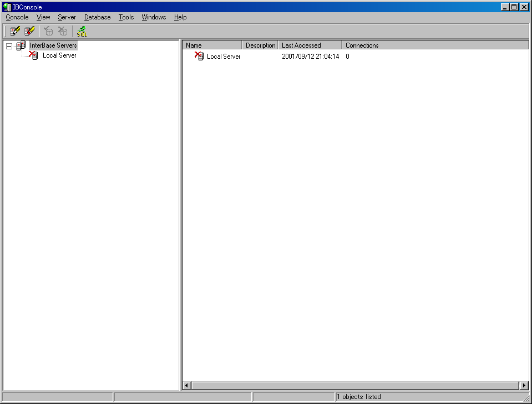Minimize the IBConsole window
Image resolution: width=532 pixels, height=404 pixels.
pyautogui.click(x=505, y=7)
